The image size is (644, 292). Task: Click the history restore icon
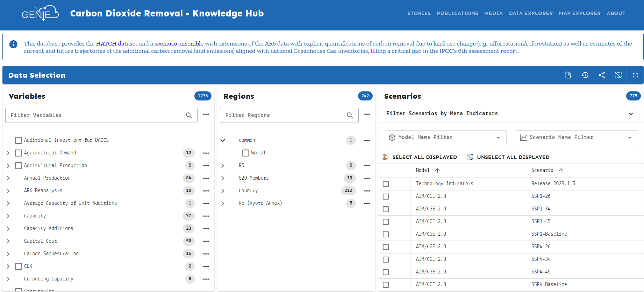pyautogui.click(x=585, y=75)
